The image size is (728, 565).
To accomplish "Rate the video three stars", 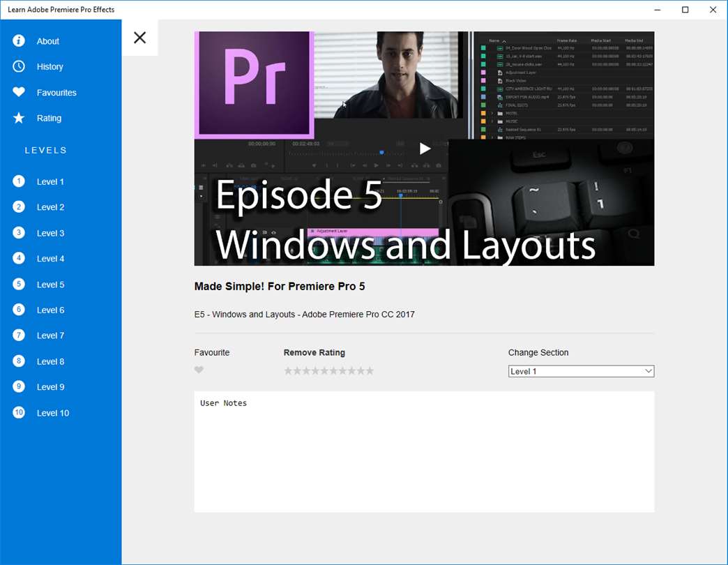I will (x=306, y=370).
